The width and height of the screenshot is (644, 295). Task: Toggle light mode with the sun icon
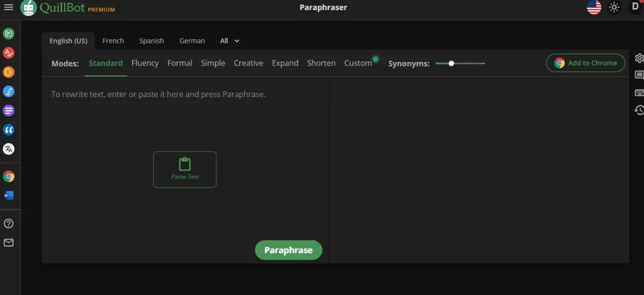coord(614,7)
